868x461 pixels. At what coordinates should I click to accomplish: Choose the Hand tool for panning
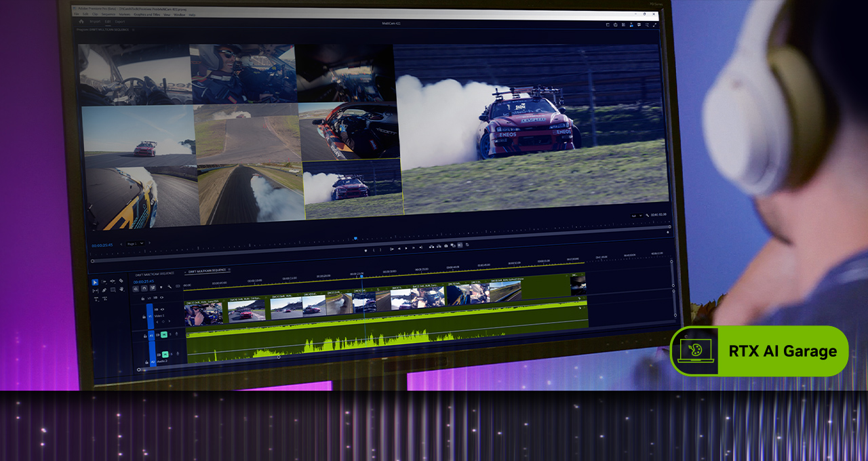[121, 289]
